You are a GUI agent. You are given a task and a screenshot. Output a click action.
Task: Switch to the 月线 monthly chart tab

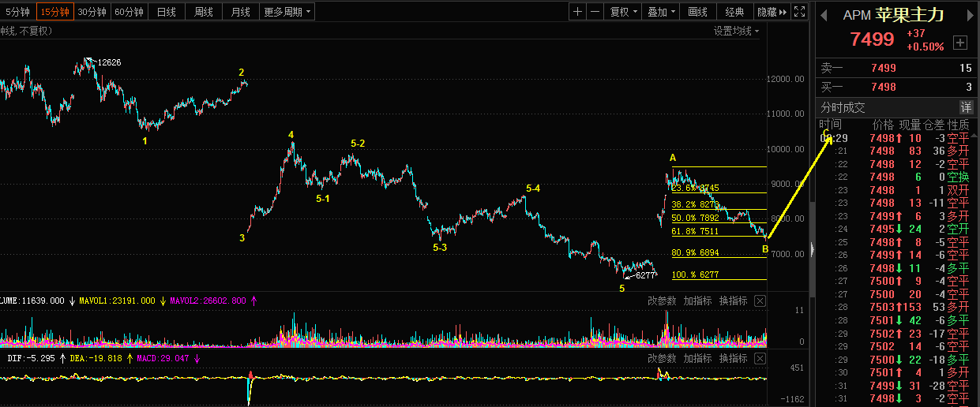241,12
